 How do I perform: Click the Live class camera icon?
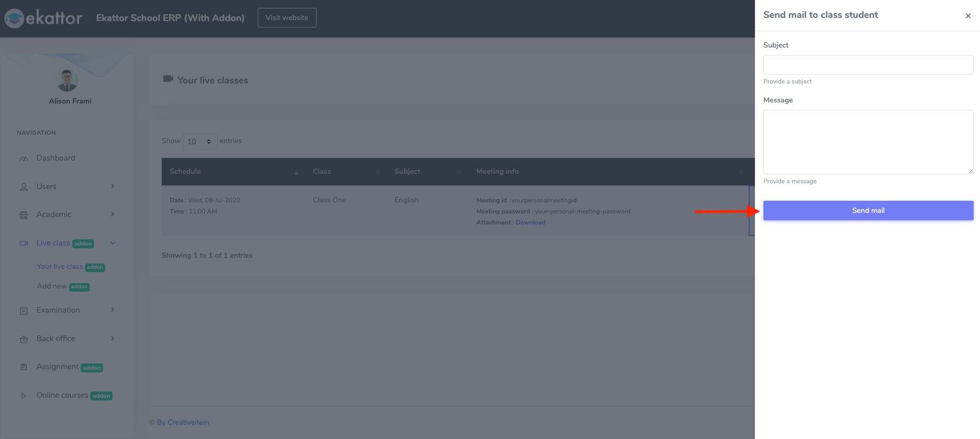[x=24, y=244]
